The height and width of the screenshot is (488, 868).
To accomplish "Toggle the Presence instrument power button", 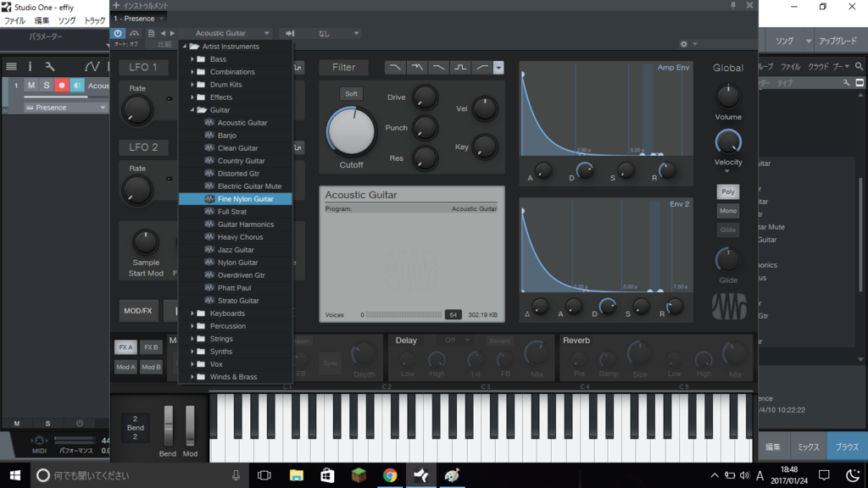I will (x=118, y=33).
